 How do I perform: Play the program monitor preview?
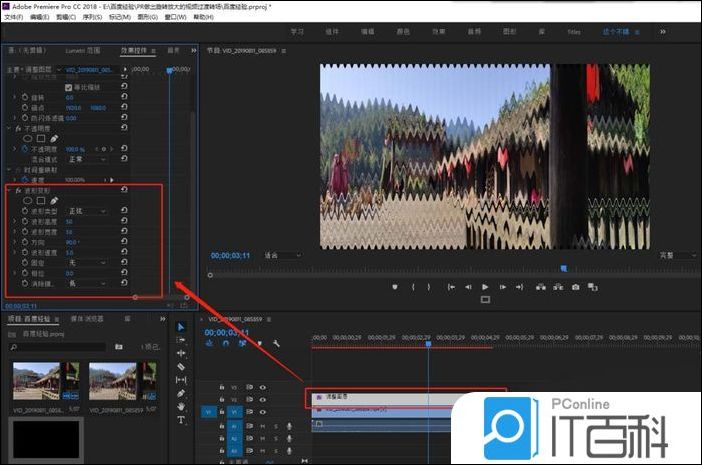[x=485, y=287]
